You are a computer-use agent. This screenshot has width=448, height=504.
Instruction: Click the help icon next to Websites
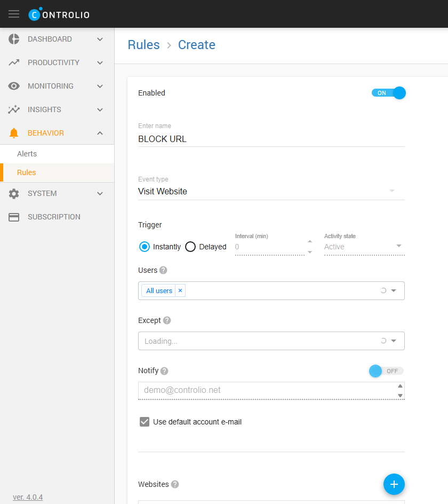[x=175, y=484]
